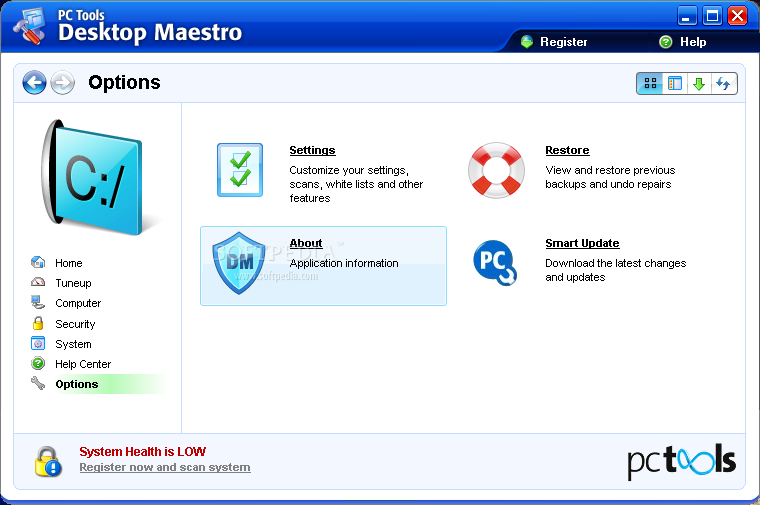This screenshot has height=505, width=760.
Task: Click the About DM shield icon
Action: (x=239, y=263)
